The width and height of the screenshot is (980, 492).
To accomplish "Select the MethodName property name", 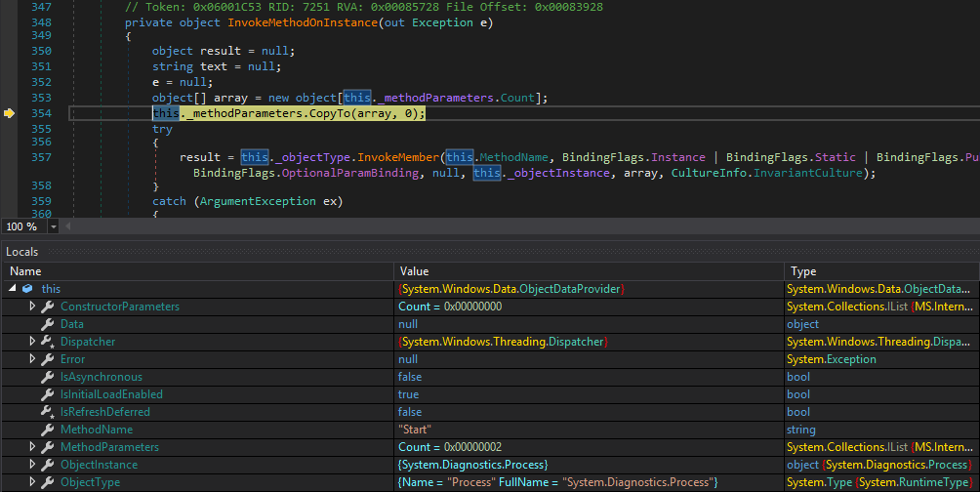I will [x=97, y=430].
